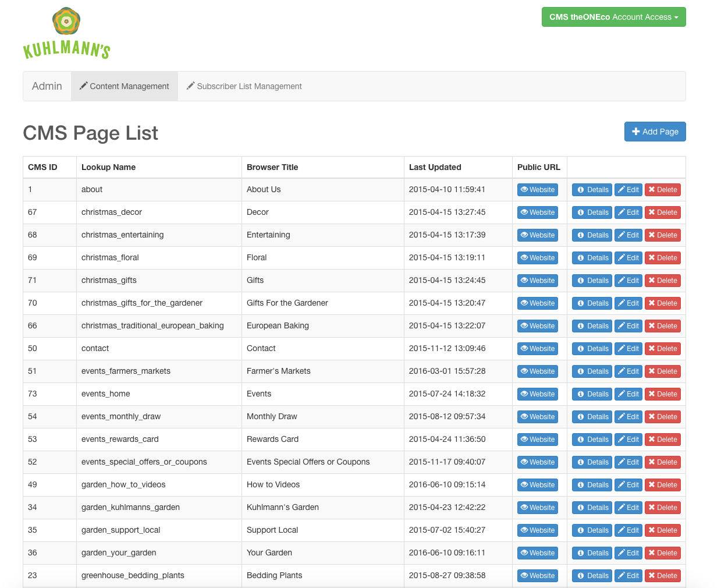The image size is (721, 588).
Task: View Website for christmas_gifts page
Action: point(537,281)
